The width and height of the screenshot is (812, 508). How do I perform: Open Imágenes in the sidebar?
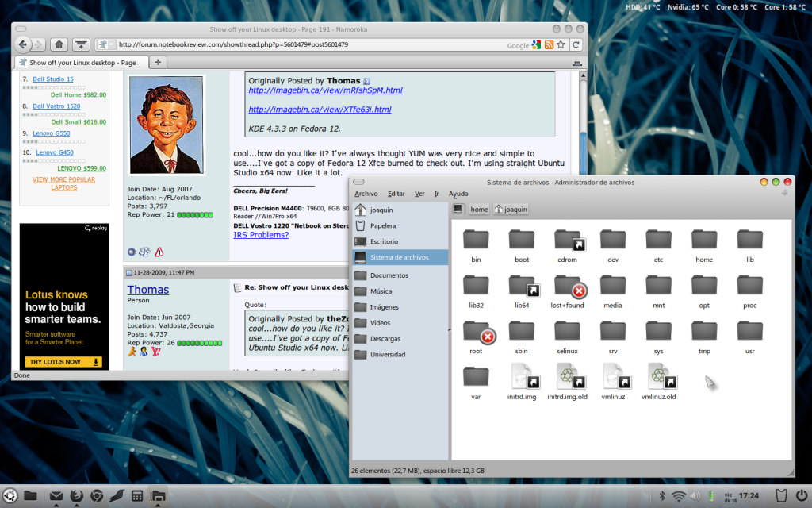coord(400,307)
